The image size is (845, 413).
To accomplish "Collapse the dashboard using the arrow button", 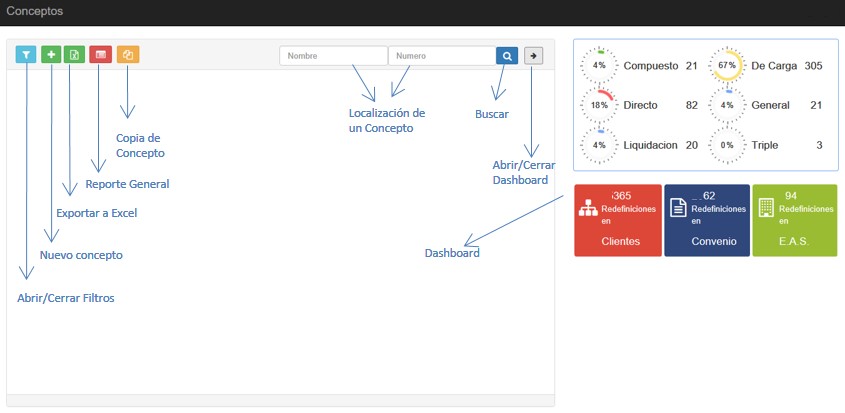I will pyautogui.click(x=533, y=56).
